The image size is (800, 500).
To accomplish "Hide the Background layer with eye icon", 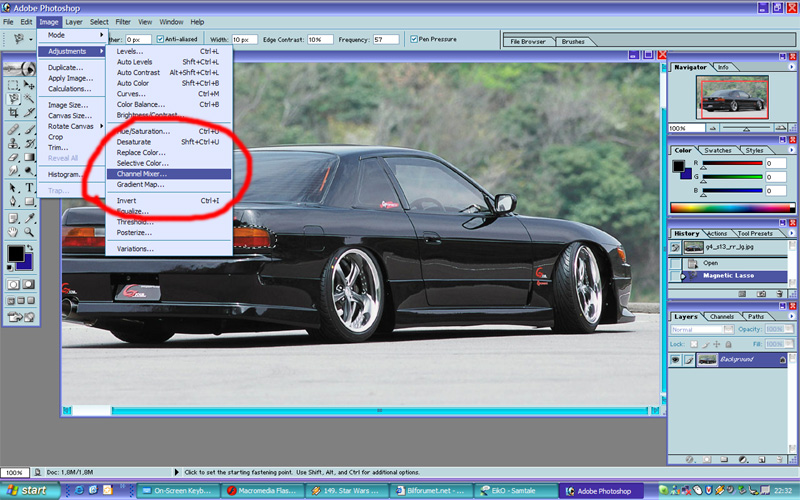I will (x=676, y=358).
